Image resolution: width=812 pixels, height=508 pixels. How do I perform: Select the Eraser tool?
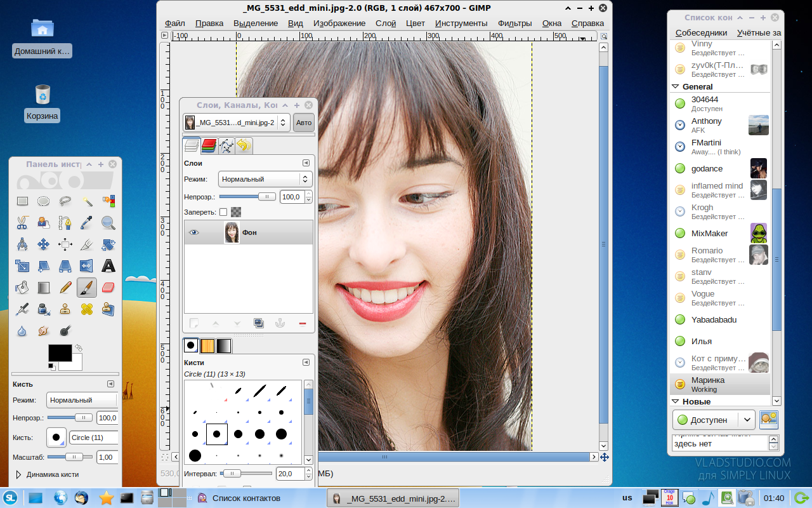coord(108,288)
